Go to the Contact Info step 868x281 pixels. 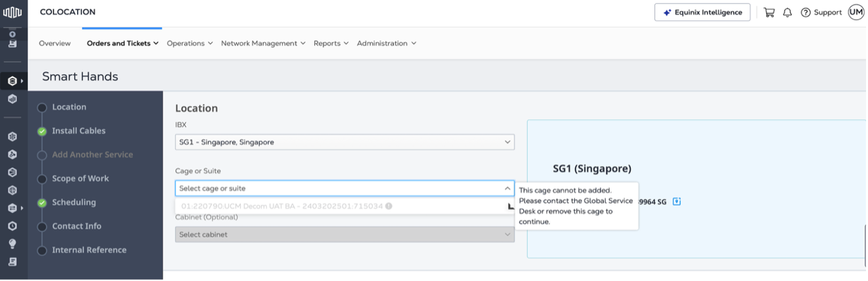click(76, 226)
